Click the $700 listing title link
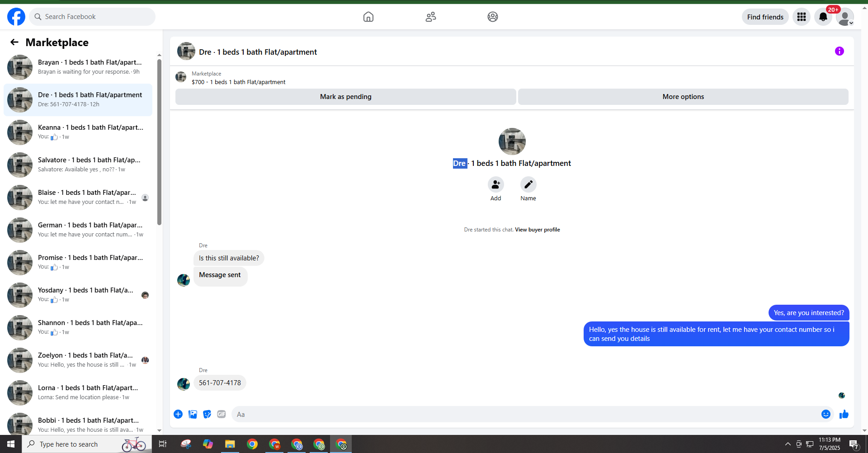868x453 pixels. point(238,82)
